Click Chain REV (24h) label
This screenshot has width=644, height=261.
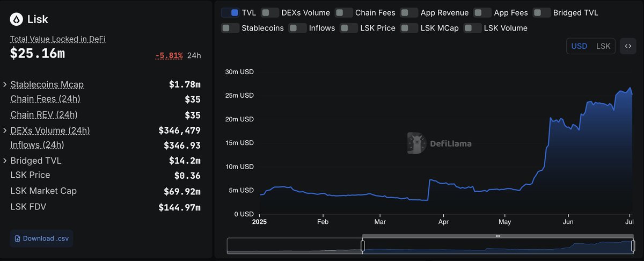44,114
